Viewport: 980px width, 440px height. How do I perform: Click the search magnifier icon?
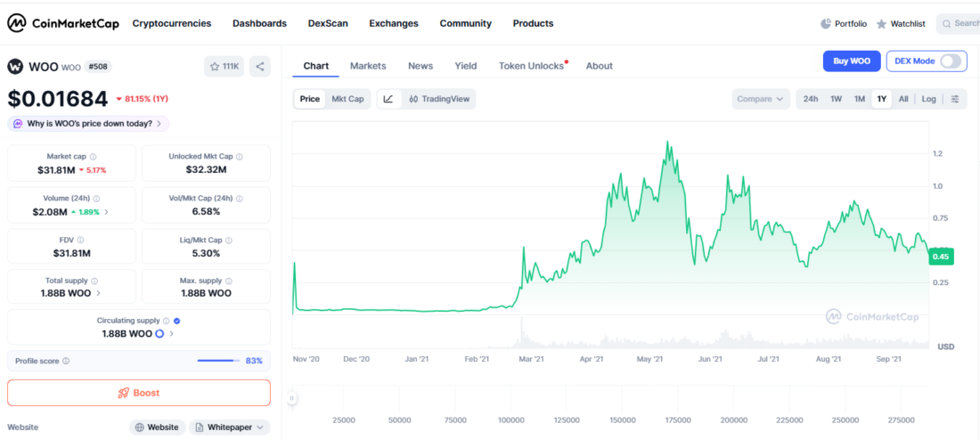[948, 24]
